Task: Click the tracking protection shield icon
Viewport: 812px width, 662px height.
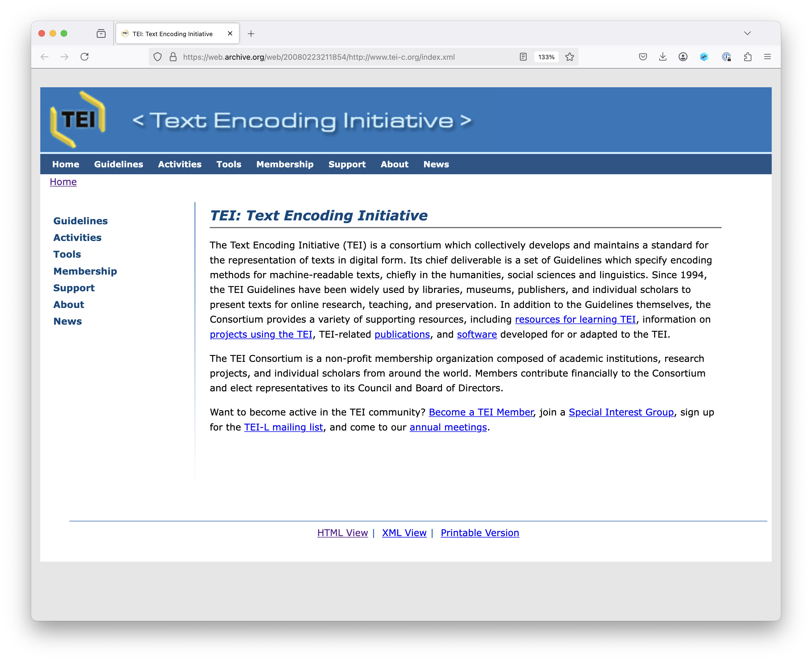Action: tap(158, 57)
